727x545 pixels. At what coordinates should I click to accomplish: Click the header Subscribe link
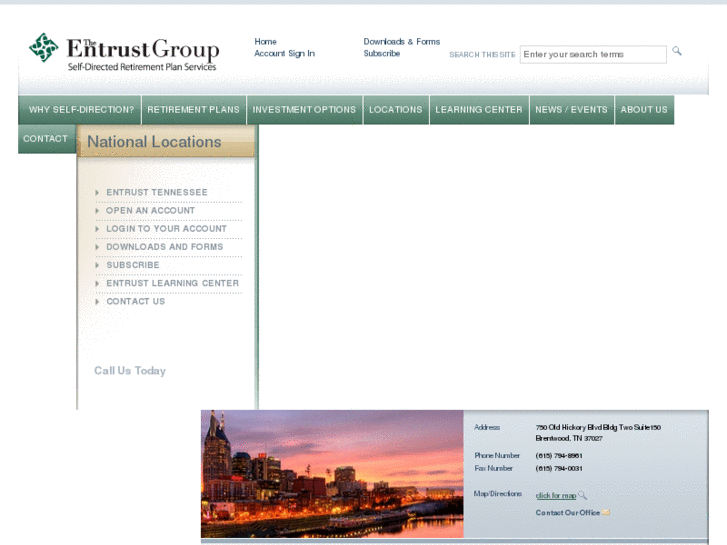coord(382,53)
